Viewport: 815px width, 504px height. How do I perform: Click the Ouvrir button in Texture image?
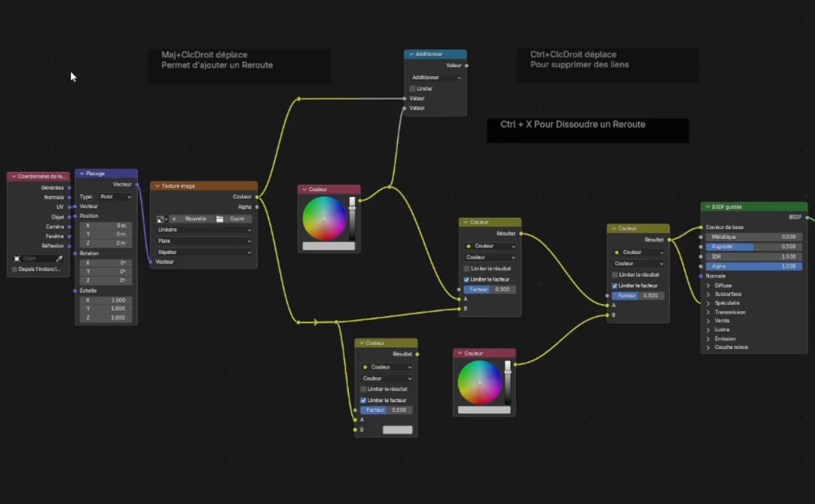pyautogui.click(x=237, y=219)
